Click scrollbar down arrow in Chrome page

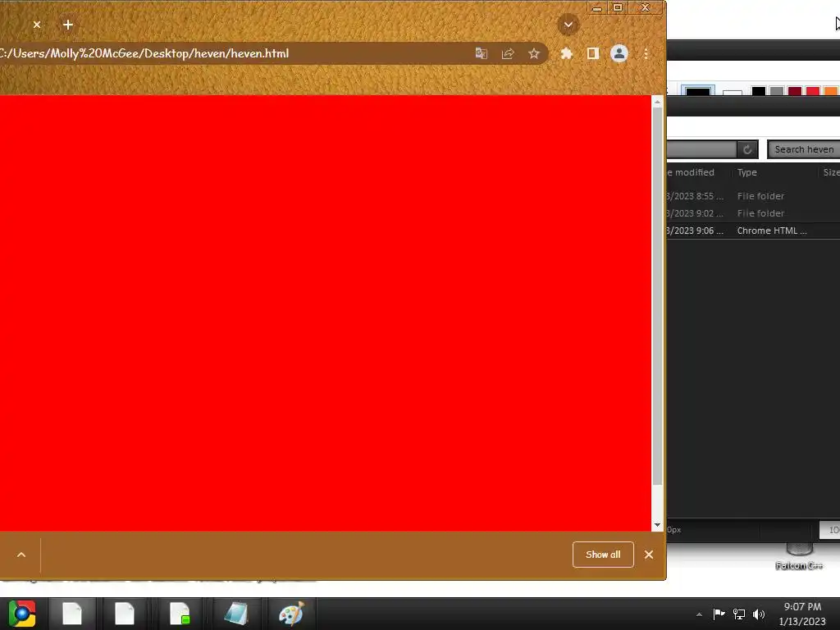click(657, 526)
